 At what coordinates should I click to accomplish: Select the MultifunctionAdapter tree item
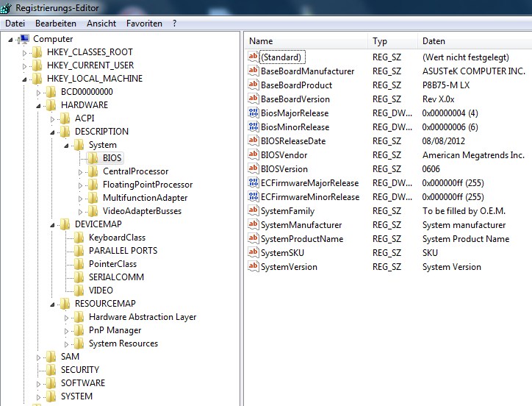click(145, 198)
